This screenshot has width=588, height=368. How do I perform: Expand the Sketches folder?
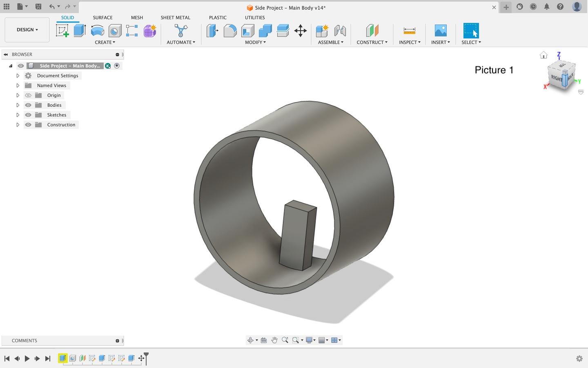pyautogui.click(x=18, y=115)
